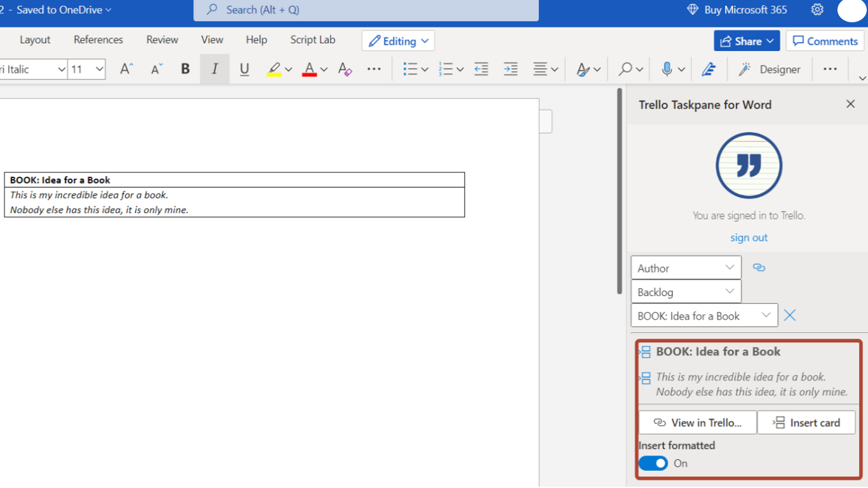Increase paragraph indent
The width and height of the screenshot is (868, 488).
tap(511, 69)
